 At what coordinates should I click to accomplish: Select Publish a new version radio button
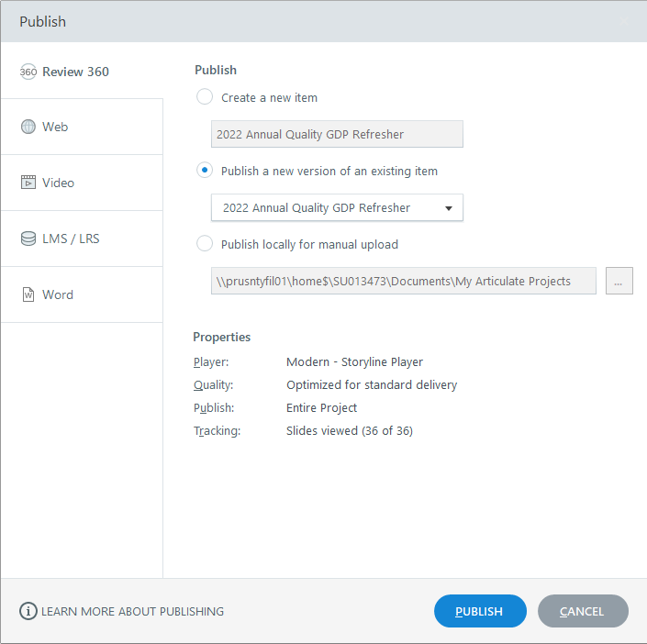coord(205,171)
